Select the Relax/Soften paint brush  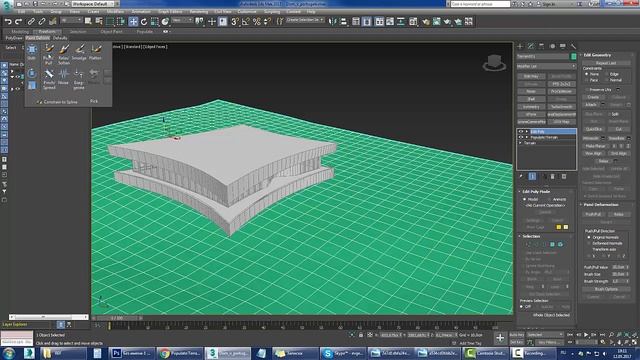point(64,53)
